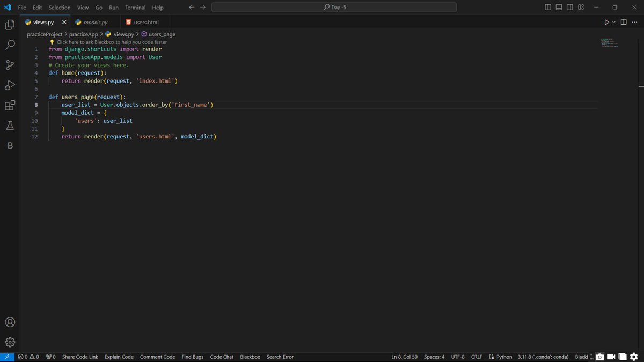Go forward with the right arrow
This screenshot has width=644, height=362.
pyautogui.click(x=202, y=8)
